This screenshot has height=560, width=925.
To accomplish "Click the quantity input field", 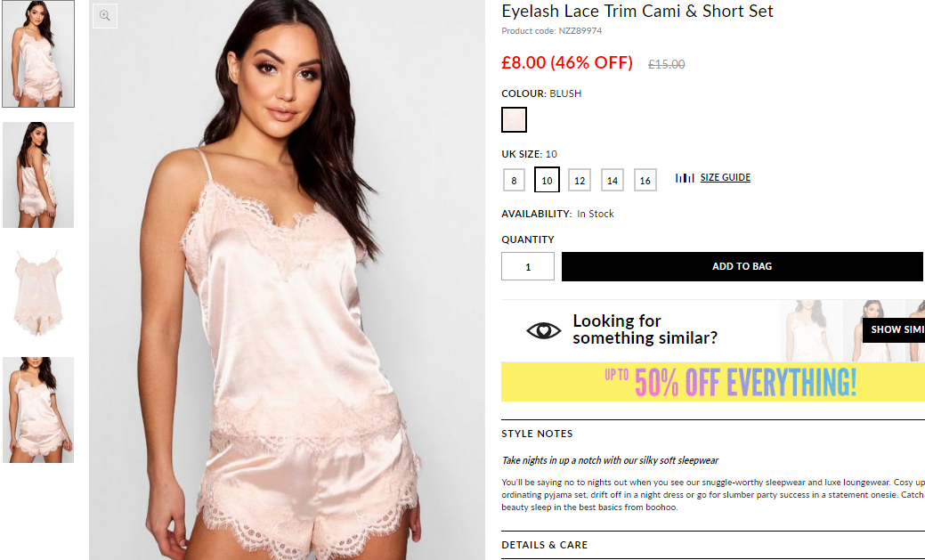I will click(528, 267).
